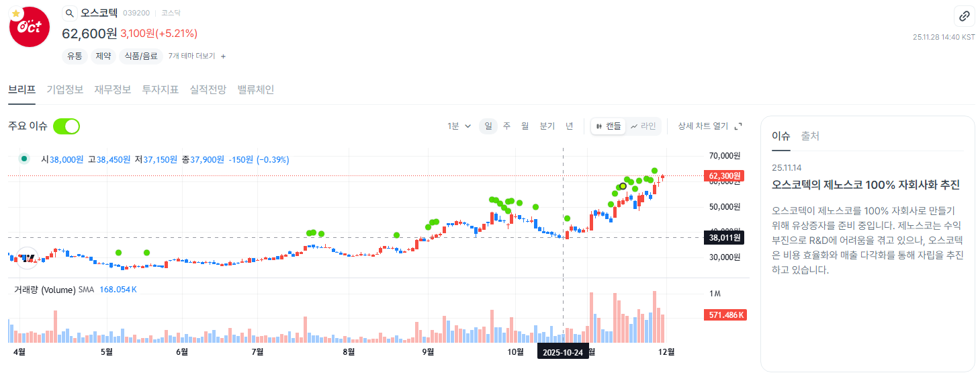Click the 70,000원 axis label

coord(725,156)
